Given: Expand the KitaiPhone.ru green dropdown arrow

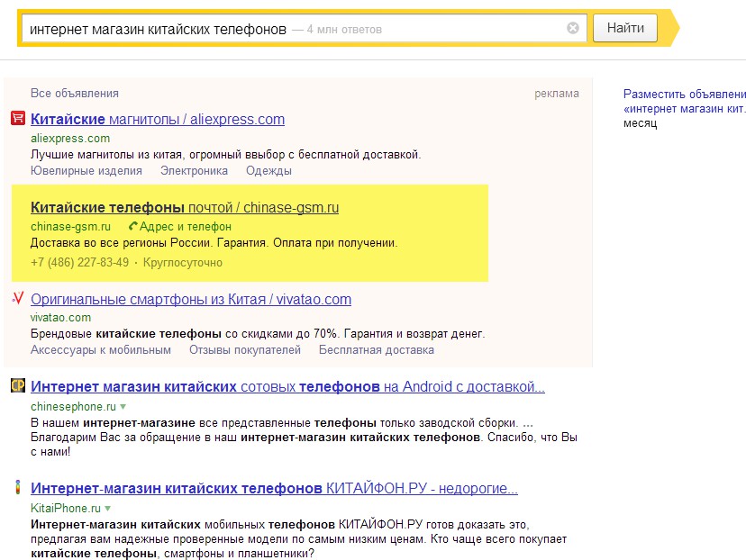Looking at the screenshot, I should (108, 509).
